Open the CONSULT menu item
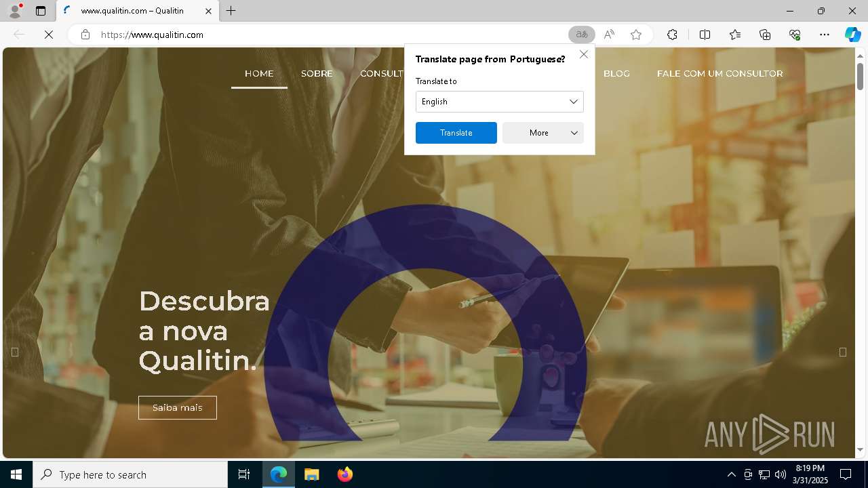 382,73
